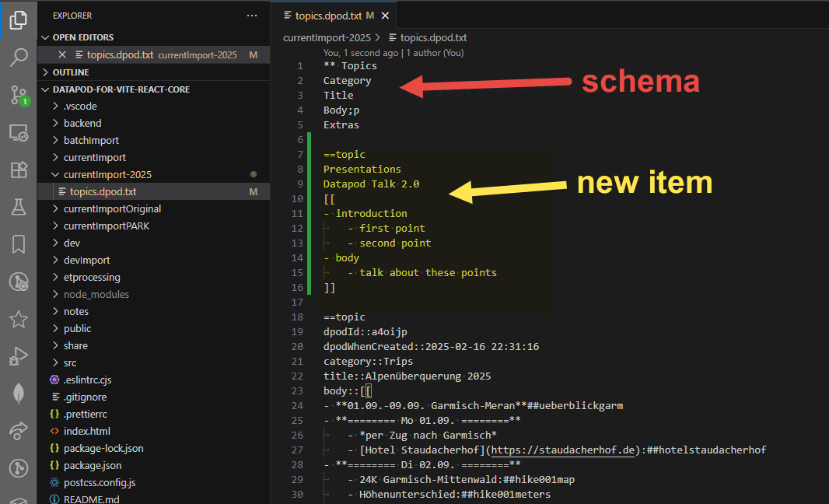Open the Testing flask icon
This screenshot has height=504, width=829.
pyautogui.click(x=19, y=207)
